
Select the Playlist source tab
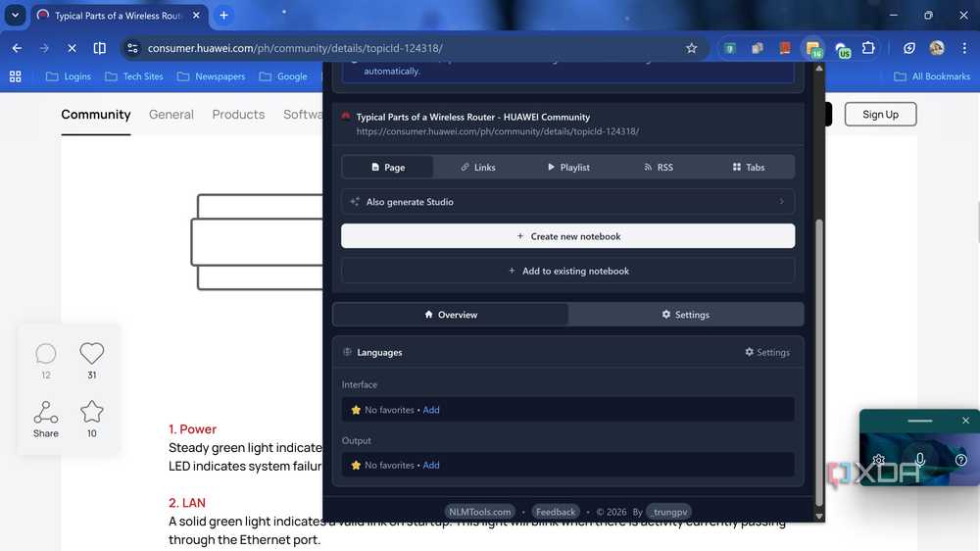pyautogui.click(x=568, y=167)
